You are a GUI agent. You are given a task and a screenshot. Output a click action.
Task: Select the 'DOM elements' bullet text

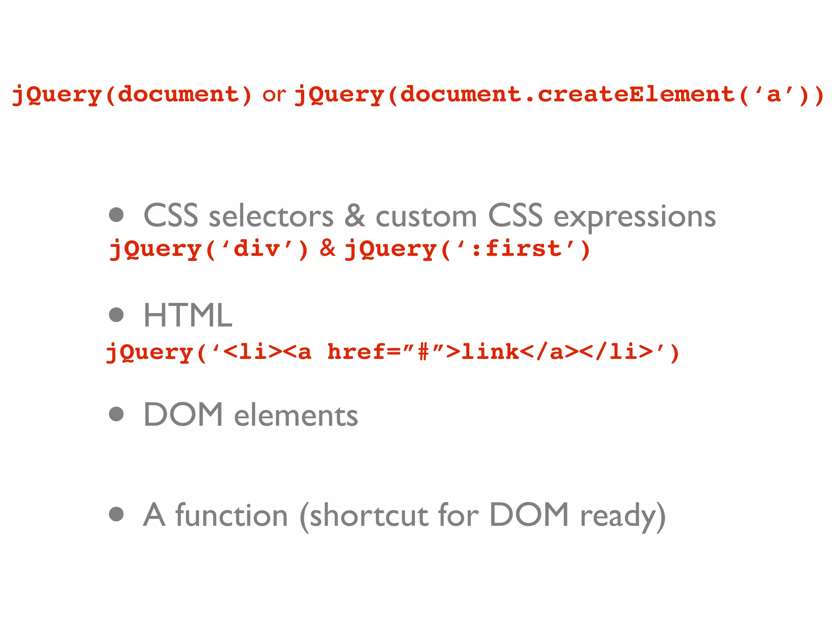coord(251,415)
